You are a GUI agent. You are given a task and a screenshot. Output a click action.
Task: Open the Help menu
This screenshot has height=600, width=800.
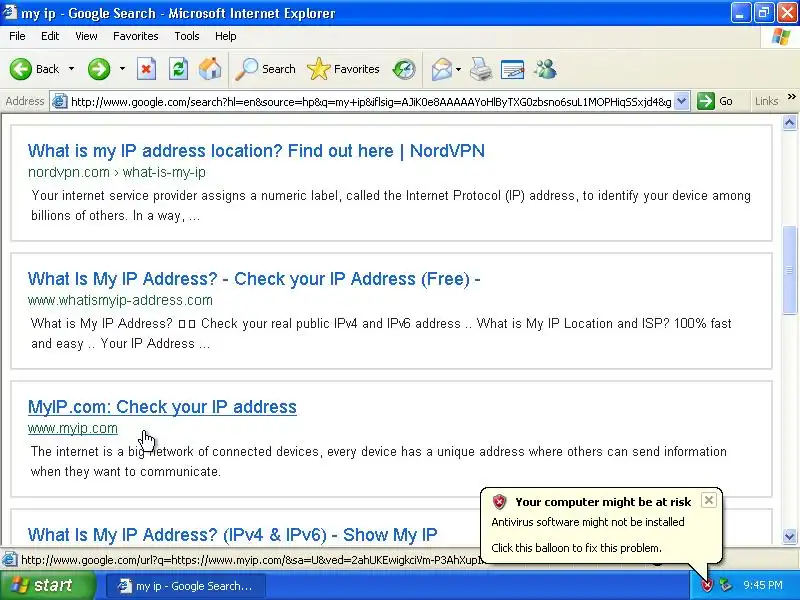point(226,36)
